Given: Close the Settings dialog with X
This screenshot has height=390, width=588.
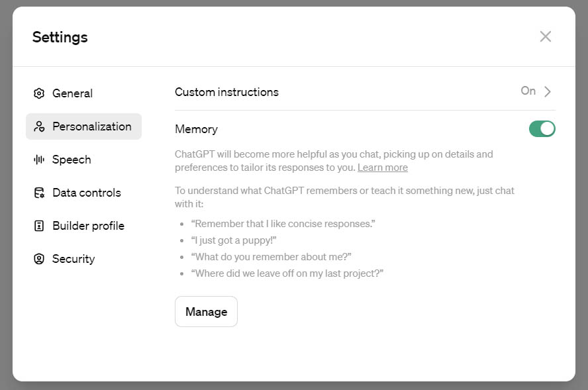Looking at the screenshot, I should tap(545, 36).
